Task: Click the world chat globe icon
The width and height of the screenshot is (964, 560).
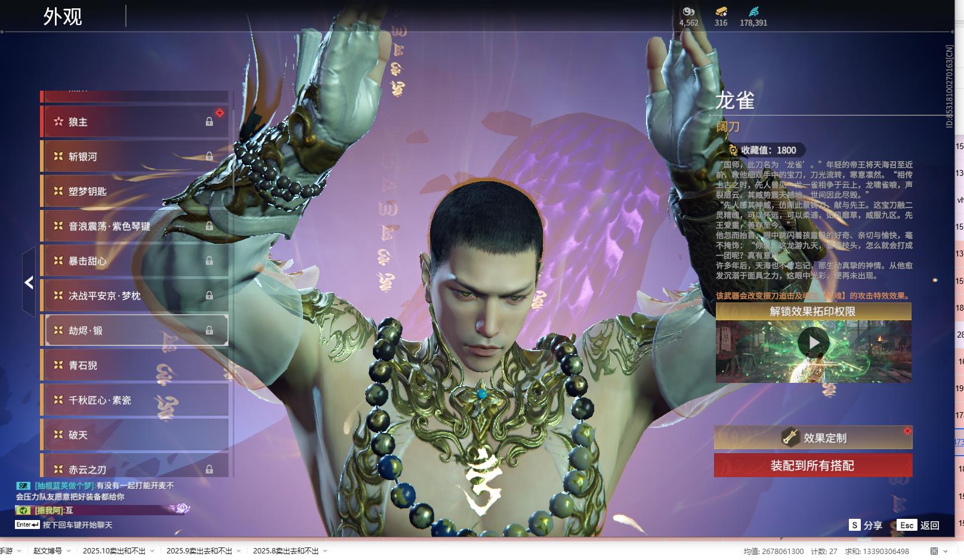Action: [23, 511]
